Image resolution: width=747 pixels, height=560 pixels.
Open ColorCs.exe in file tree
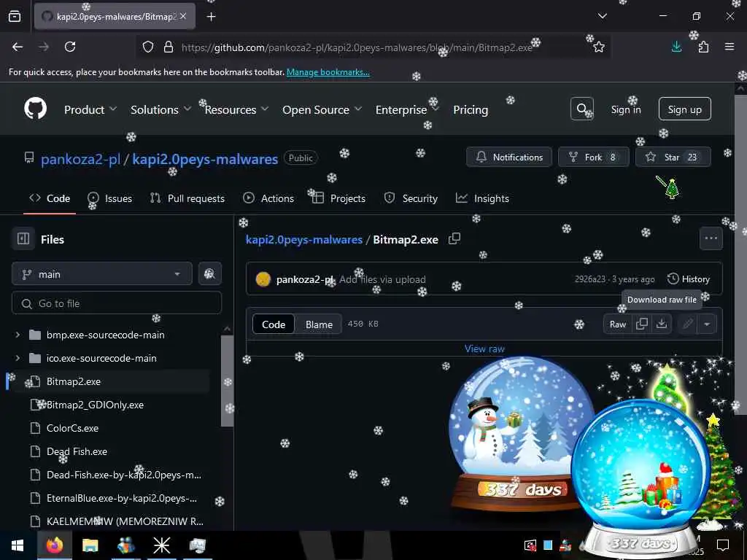72,428
